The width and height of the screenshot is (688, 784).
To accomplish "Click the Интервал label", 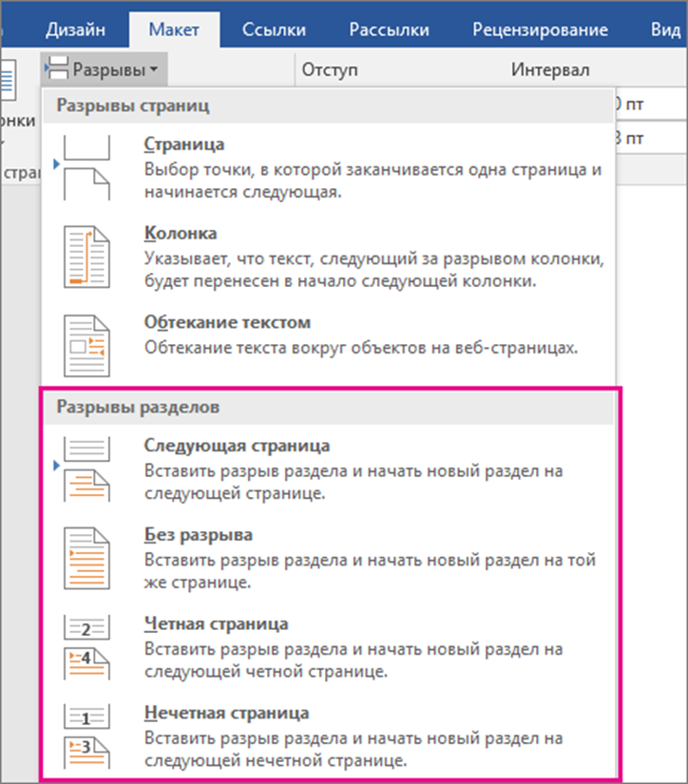I will coord(550,70).
